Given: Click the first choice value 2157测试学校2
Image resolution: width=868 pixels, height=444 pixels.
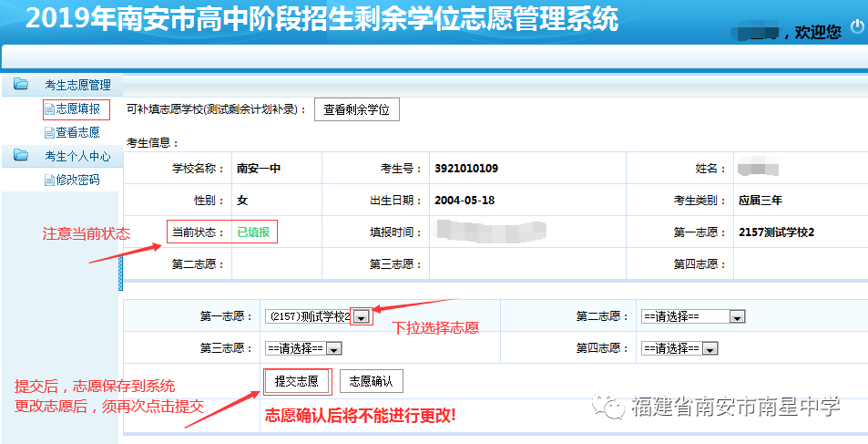Looking at the screenshot, I should 776,232.
